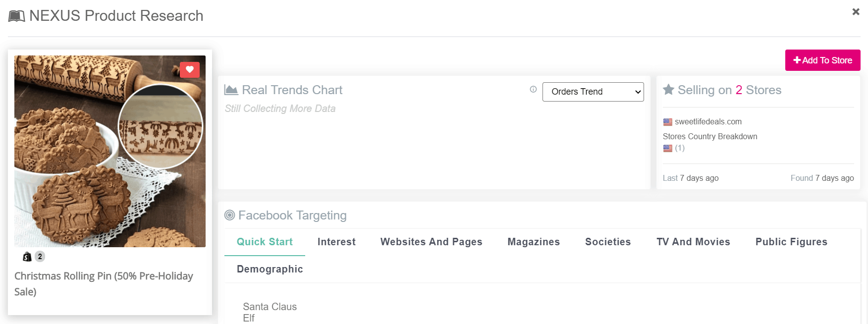Click the target icon next to Facebook Targeting

click(x=229, y=215)
